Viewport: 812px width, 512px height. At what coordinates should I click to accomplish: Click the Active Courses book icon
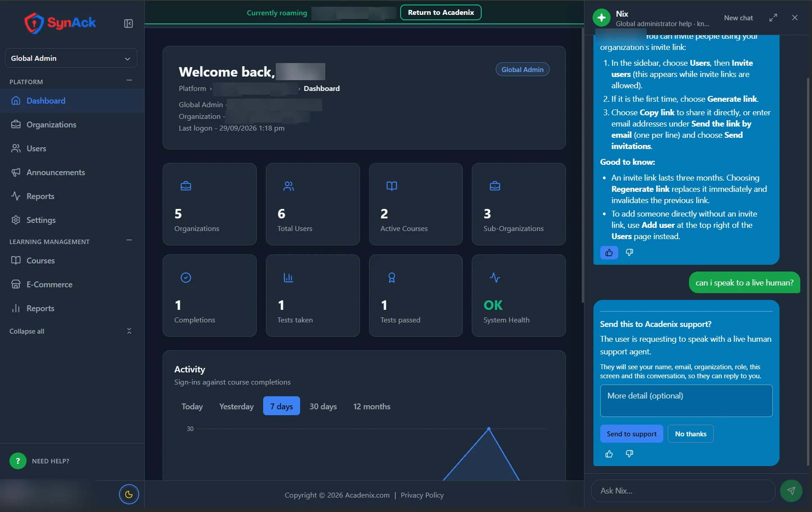point(392,186)
